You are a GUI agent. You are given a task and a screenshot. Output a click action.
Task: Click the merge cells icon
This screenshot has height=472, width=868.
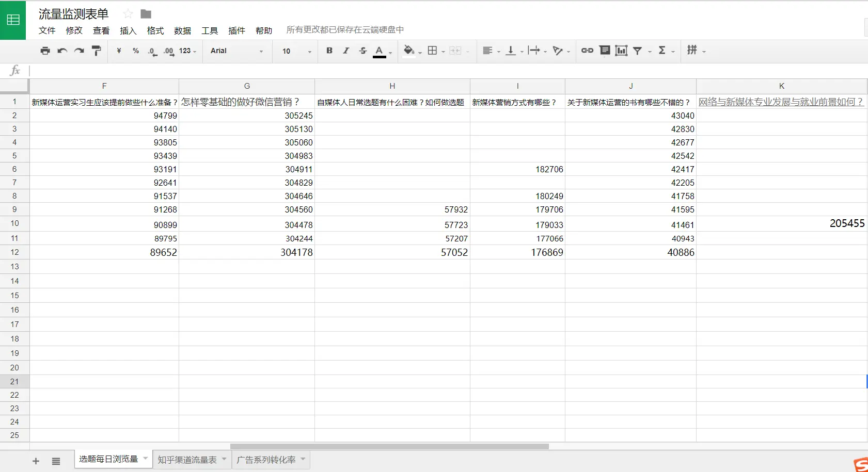[455, 51]
